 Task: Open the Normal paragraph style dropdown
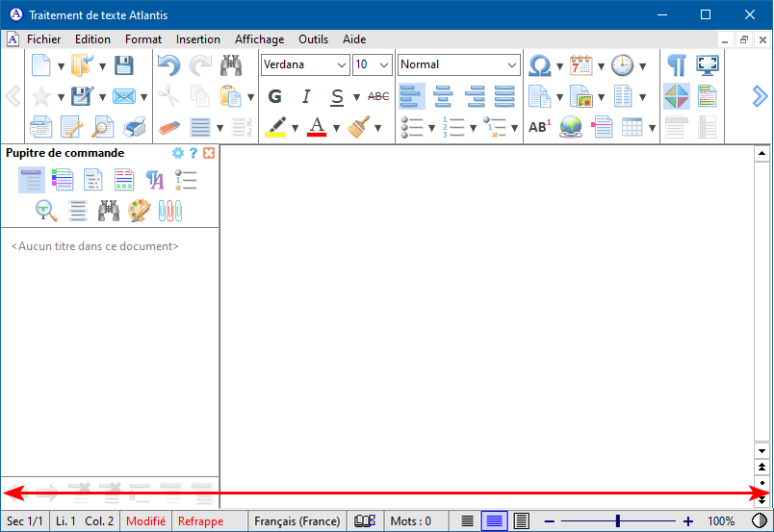click(x=458, y=64)
